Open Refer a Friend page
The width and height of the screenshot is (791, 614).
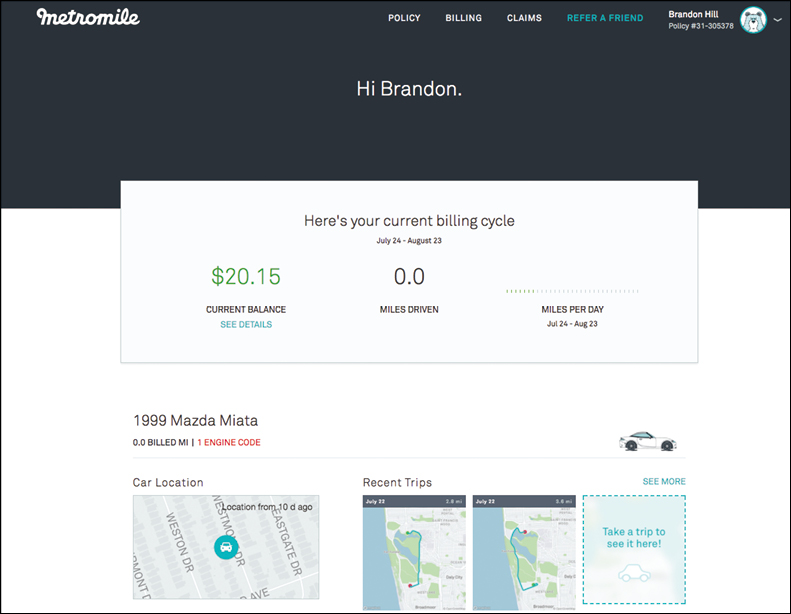(x=605, y=18)
